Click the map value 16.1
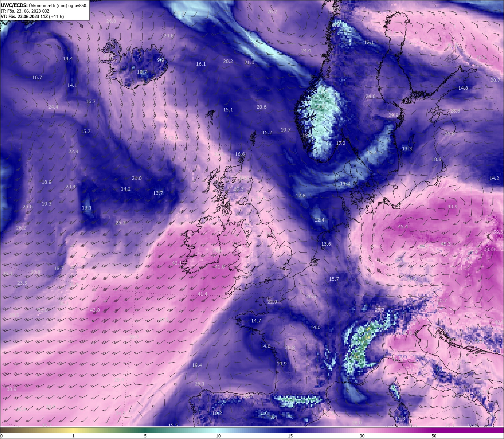 tap(201, 64)
